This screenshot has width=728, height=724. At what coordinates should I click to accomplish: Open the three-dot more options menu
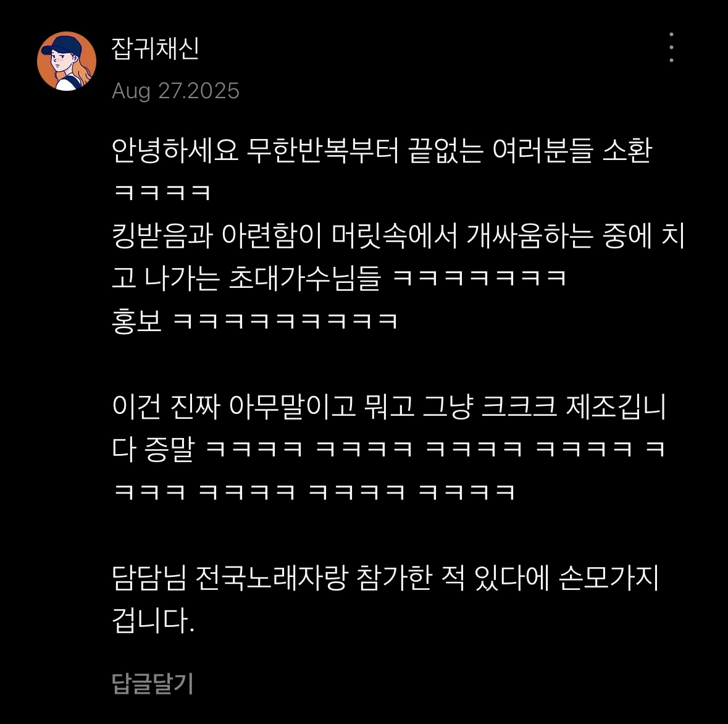[x=671, y=48]
